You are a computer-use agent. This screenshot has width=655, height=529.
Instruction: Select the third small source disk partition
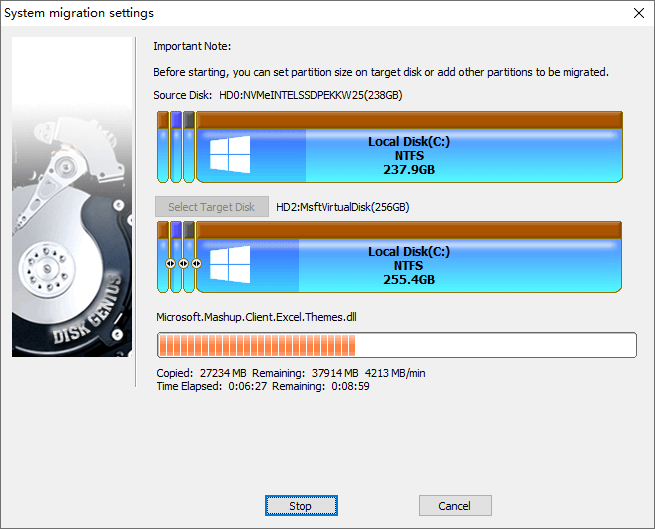click(189, 147)
